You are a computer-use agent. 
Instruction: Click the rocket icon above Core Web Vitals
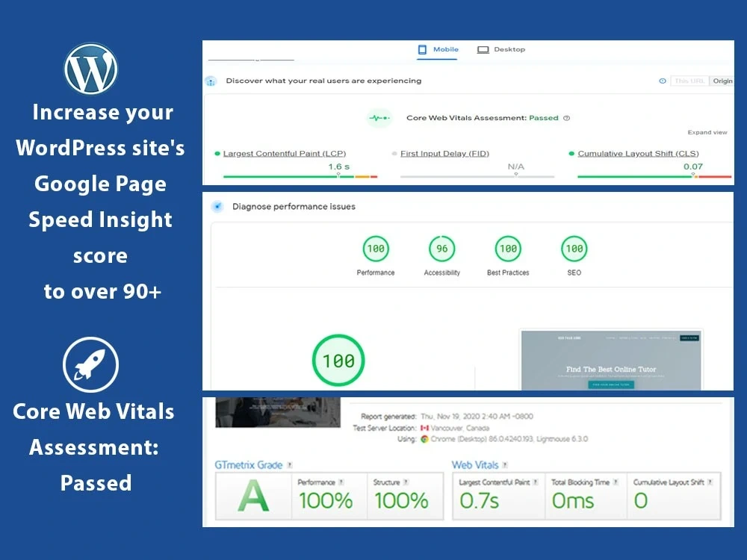coord(90,364)
